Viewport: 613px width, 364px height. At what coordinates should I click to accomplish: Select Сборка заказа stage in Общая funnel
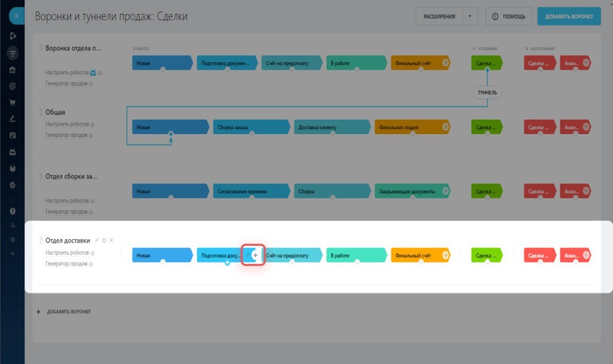248,128
